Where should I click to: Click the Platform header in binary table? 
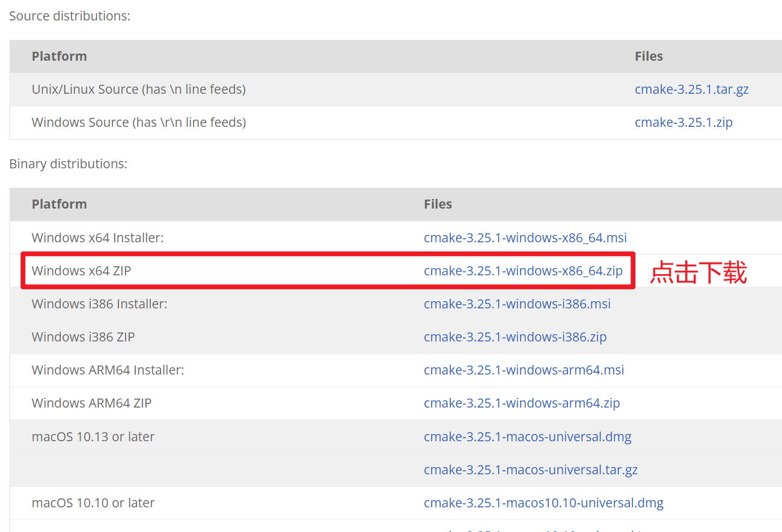tap(60, 204)
